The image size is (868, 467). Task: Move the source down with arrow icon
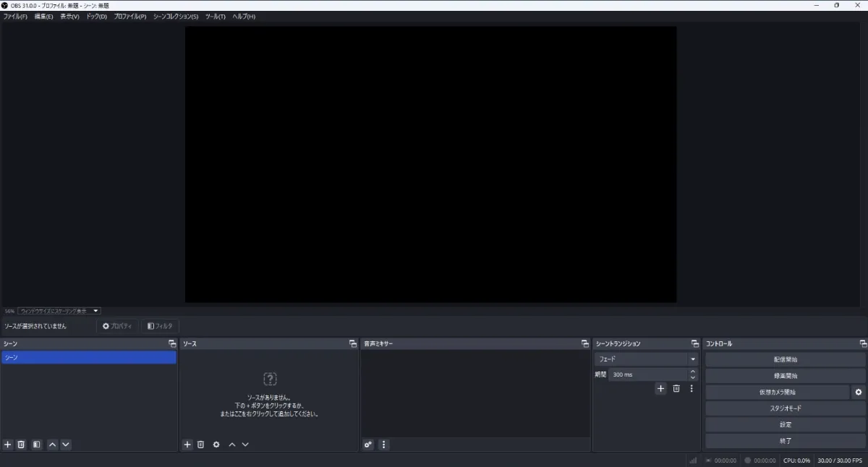point(245,445)
